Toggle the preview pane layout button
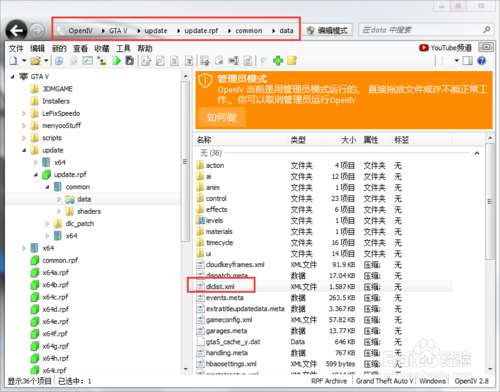The height and width of the screenshot is (392, 500). pyautogui.click(x=467, y=61)
